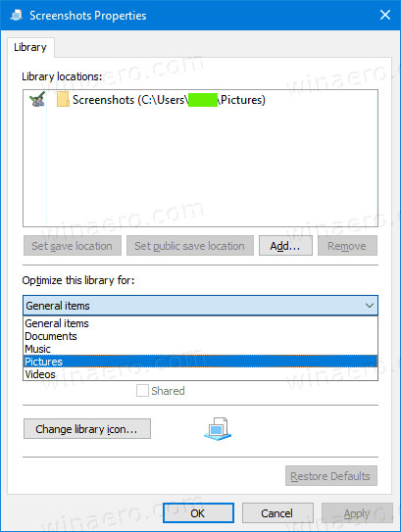
Task: Click the Cancel button
Action: pos(277,513)
